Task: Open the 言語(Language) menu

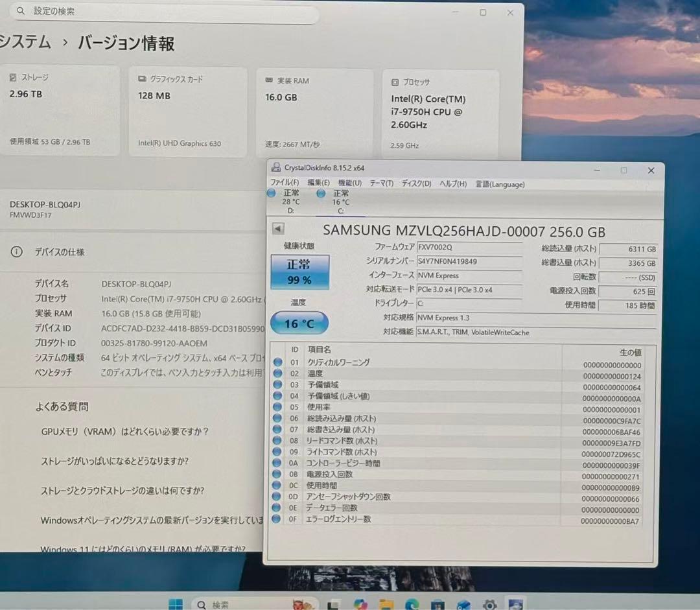Action: click(500, 184)
